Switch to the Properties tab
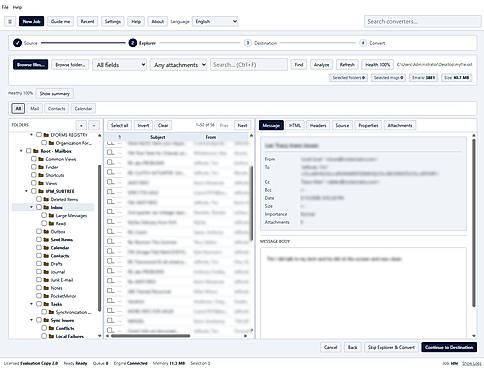Screen dimensions: 484x368 coord(368,125)
